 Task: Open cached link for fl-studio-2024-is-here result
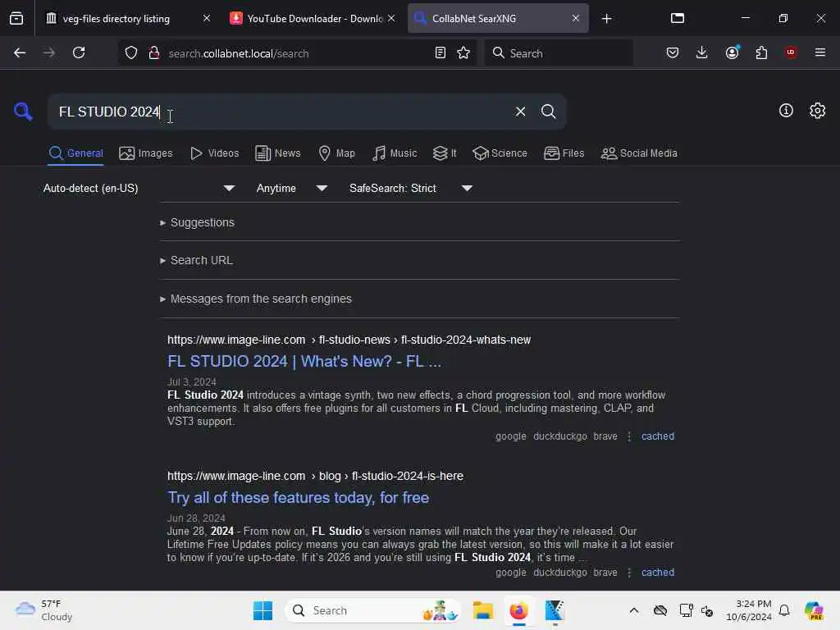tap(657, 573)
